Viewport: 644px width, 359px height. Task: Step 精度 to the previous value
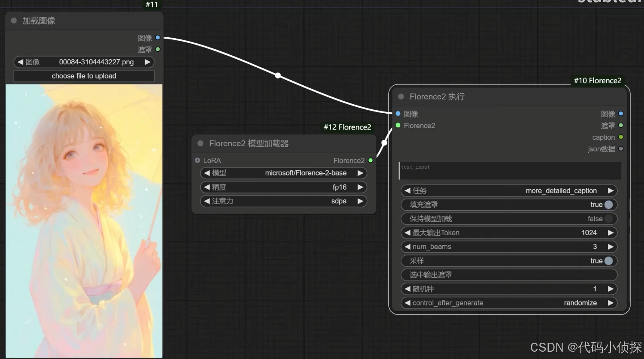point(207,187)
